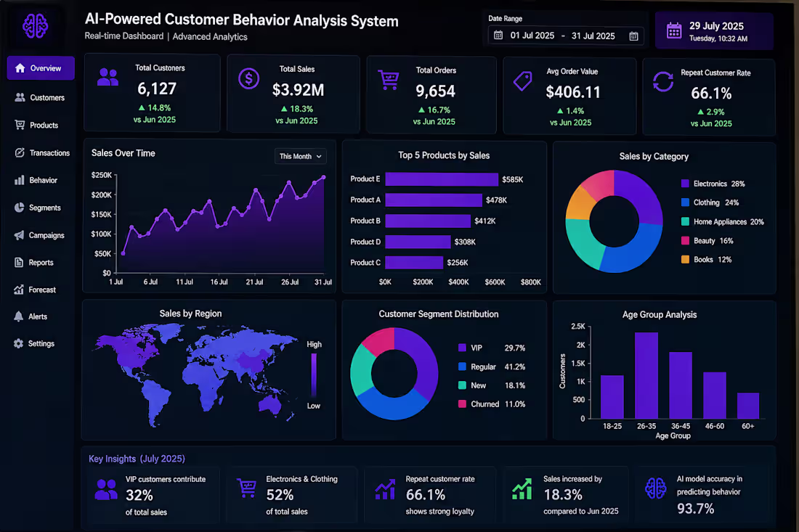Click the VIP customers insight people icon

tap(106, 489)
